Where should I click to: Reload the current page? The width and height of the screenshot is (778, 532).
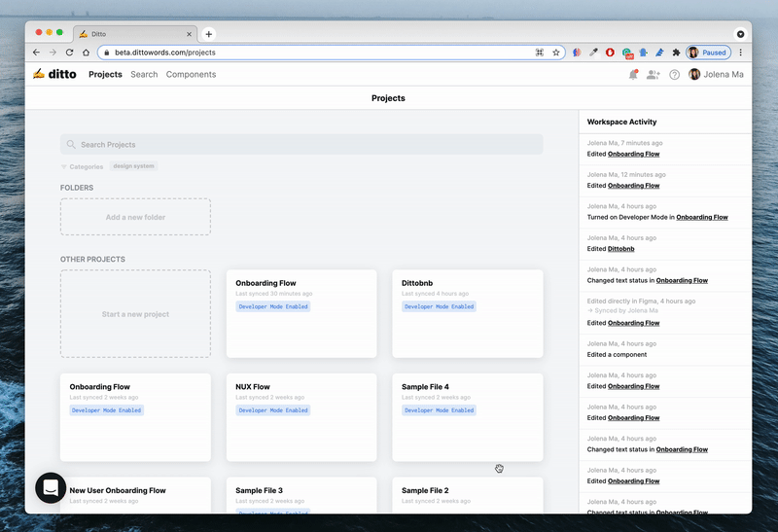69,53
